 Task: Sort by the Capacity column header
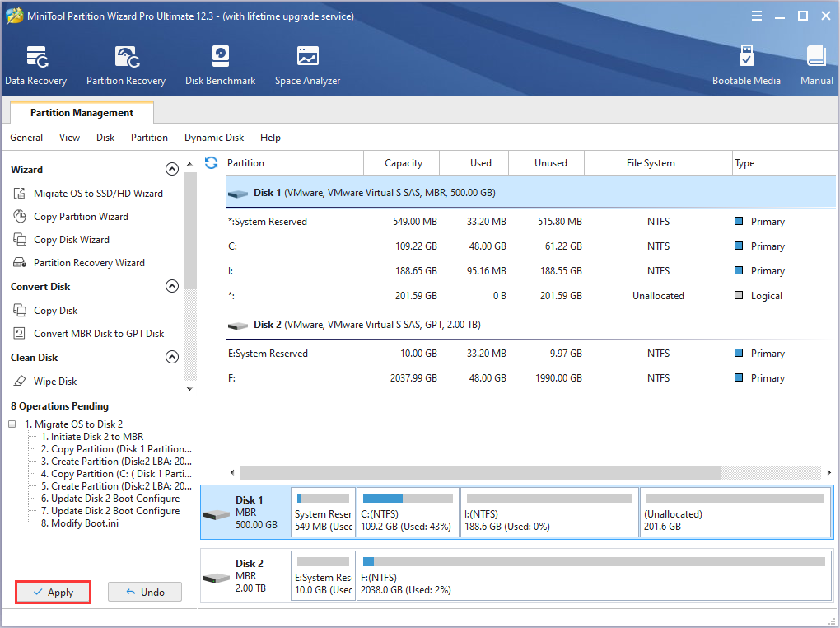pyautogui.click(x=402, y=163)
